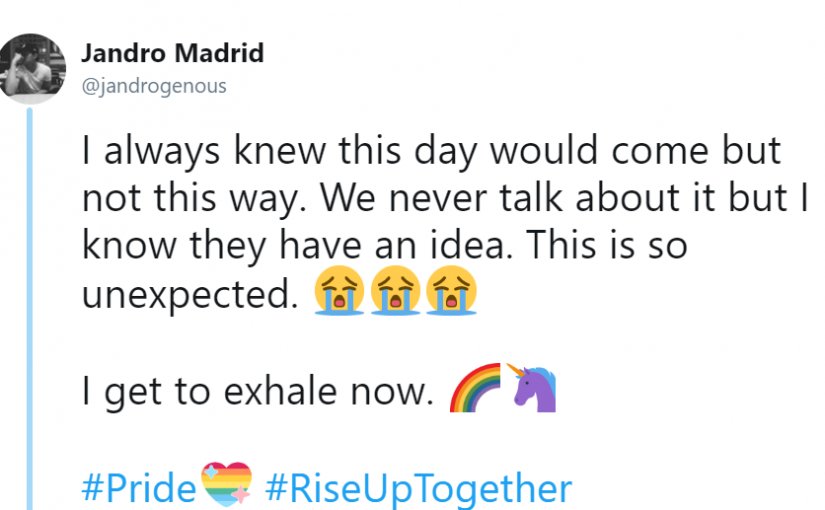The width and height of the screenshot is (825, 510).
Task: Open the #RiseUpTogether hashtag
Action: [419, 489]
